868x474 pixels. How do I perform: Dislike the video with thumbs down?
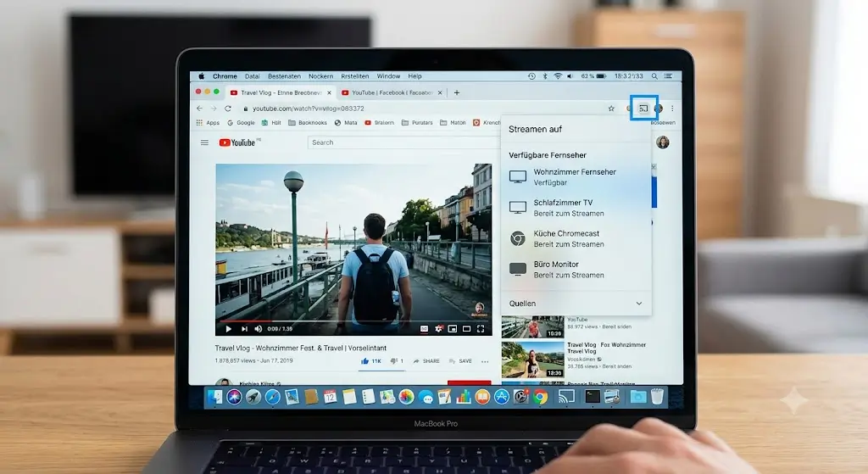click(397, 361)
